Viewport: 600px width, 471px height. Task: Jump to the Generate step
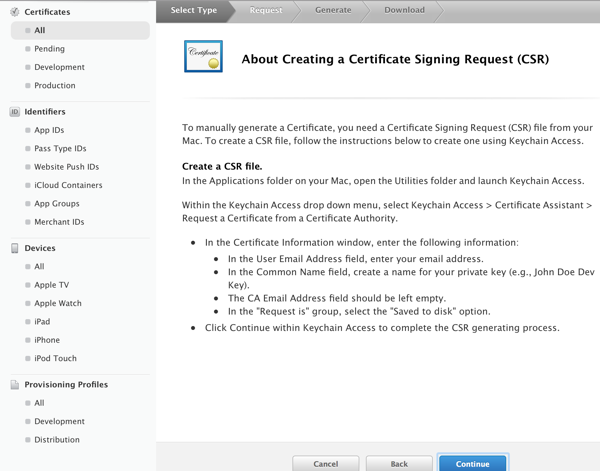333,10
